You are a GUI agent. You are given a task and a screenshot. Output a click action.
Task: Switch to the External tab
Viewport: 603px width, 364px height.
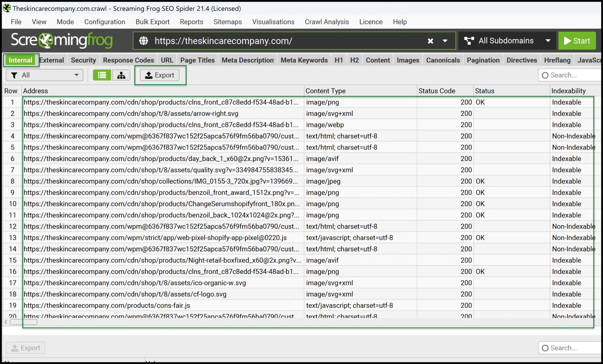pos(52,60)
